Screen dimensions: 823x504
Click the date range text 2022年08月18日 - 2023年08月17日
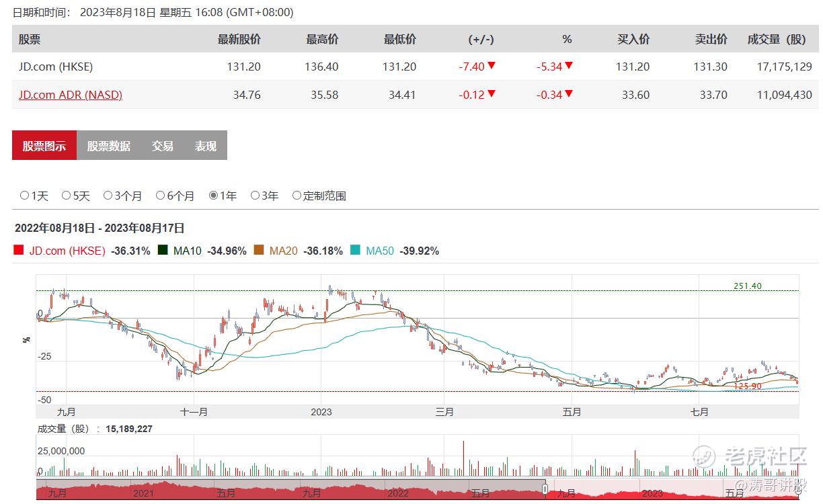(x=100, y=228)
